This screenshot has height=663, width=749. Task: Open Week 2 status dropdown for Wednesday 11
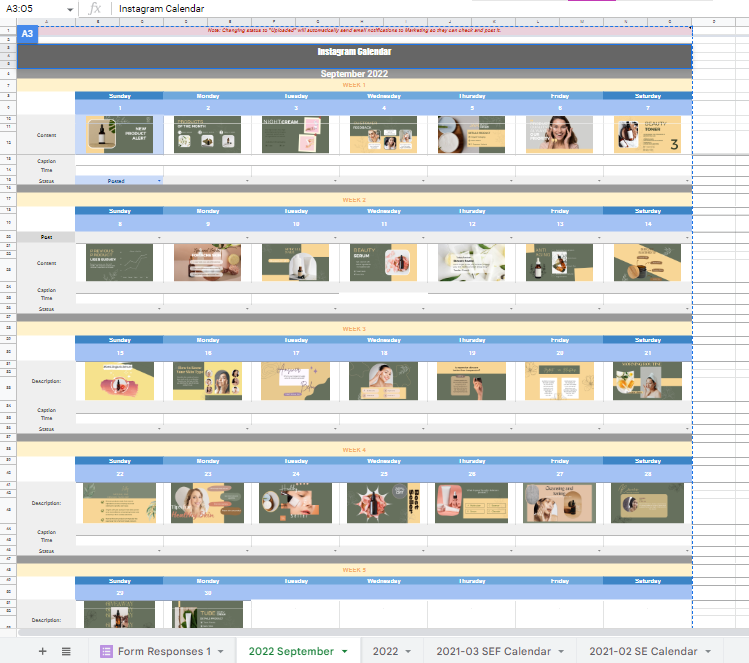coord(423,309)
